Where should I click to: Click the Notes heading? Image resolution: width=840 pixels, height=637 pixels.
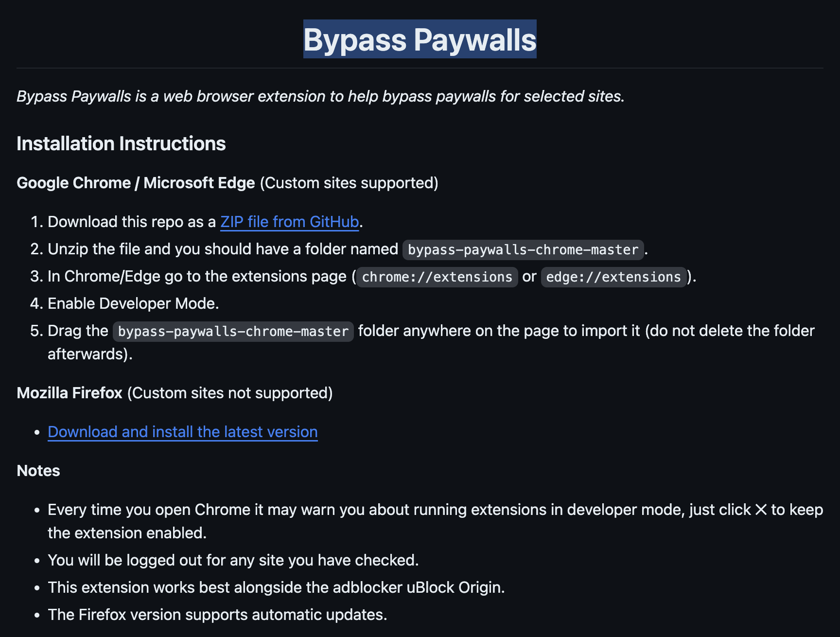(38, 471)
